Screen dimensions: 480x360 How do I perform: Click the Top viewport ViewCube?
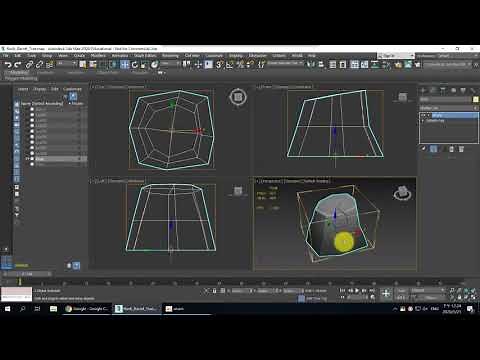[x=238, y=97]
